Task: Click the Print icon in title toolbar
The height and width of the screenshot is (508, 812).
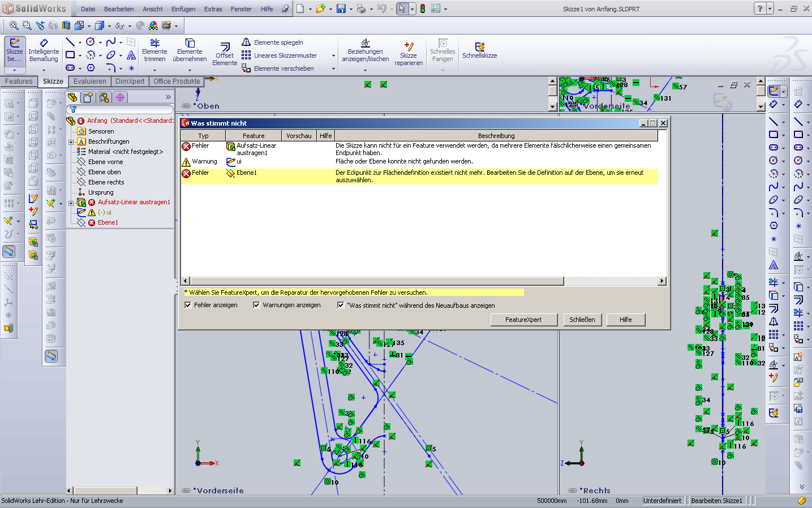Action: click(x=361, y=8)
